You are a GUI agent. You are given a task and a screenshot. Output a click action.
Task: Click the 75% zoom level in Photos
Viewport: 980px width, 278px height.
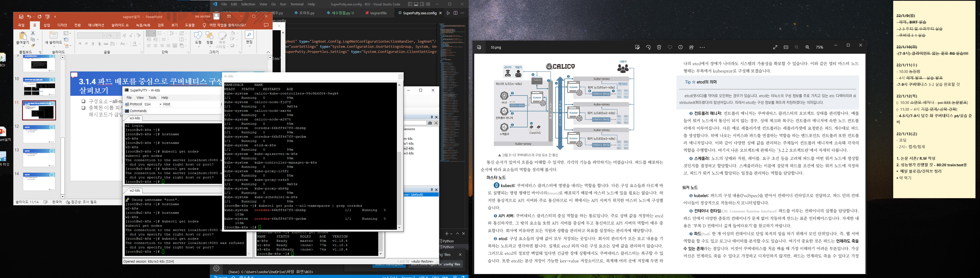coord(819,47)
